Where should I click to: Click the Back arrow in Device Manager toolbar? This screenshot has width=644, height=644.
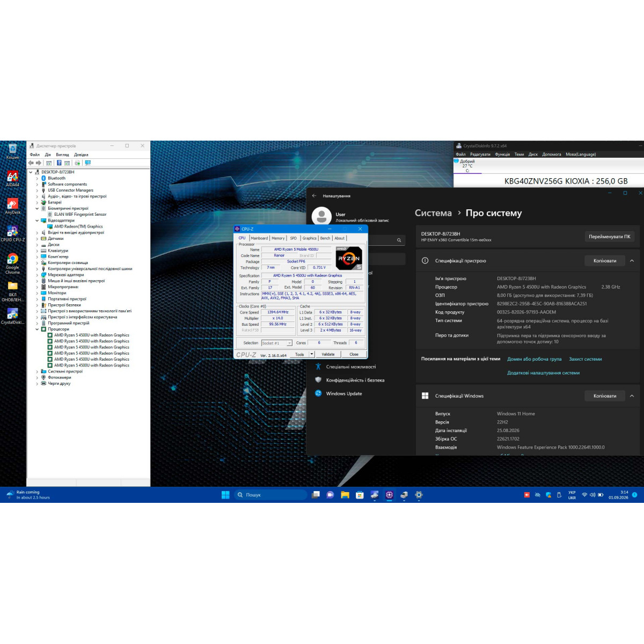point(31,163)
